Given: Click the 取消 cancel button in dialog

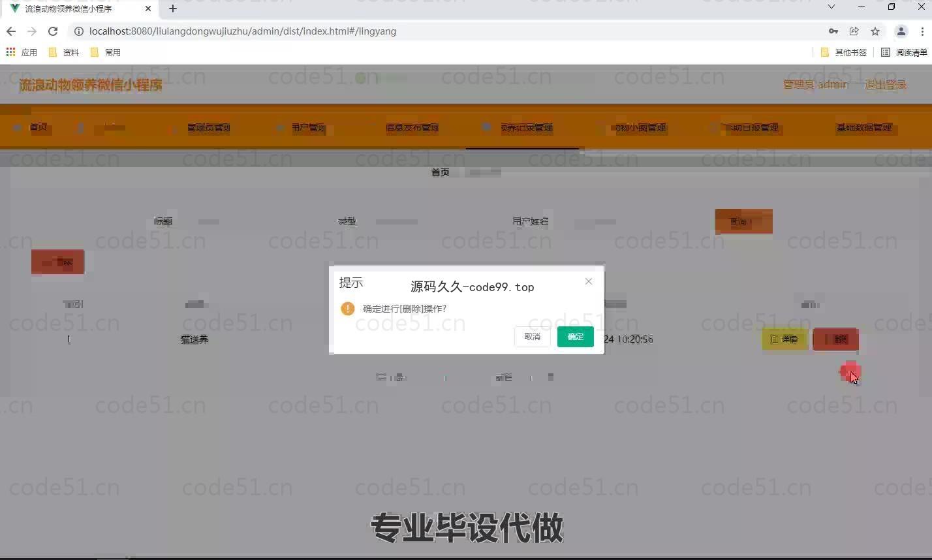Looking at the screenshot, I should (532, 337).
